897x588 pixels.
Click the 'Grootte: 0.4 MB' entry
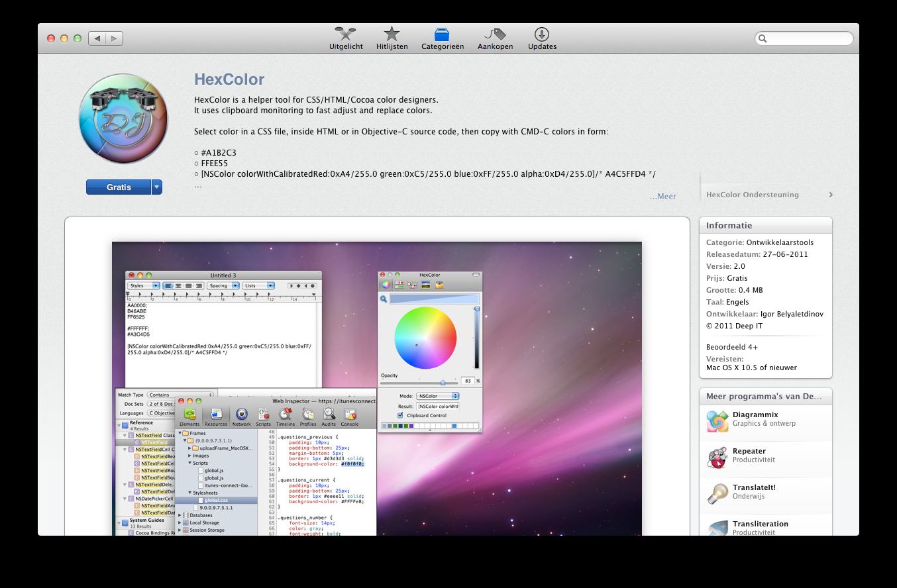point(734,290)
